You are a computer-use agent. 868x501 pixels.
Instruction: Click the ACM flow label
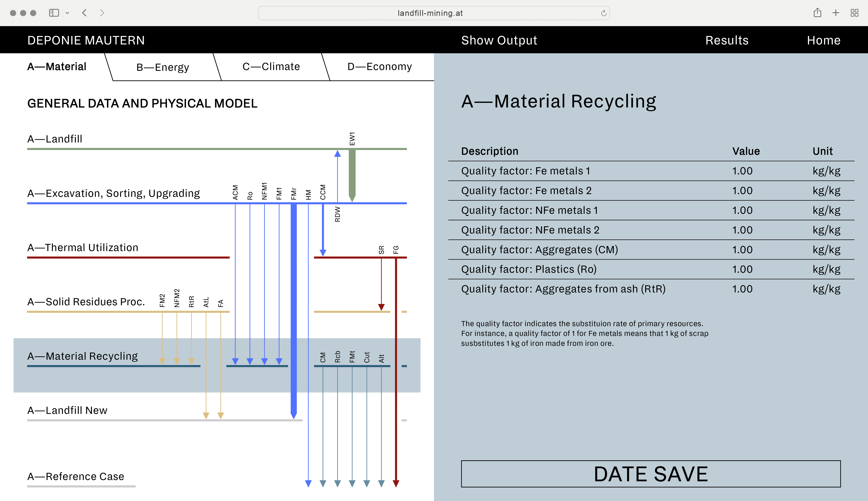[235, 192]
